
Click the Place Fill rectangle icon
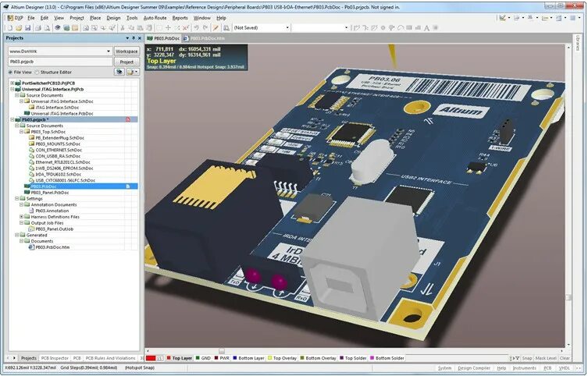[409, 28]
